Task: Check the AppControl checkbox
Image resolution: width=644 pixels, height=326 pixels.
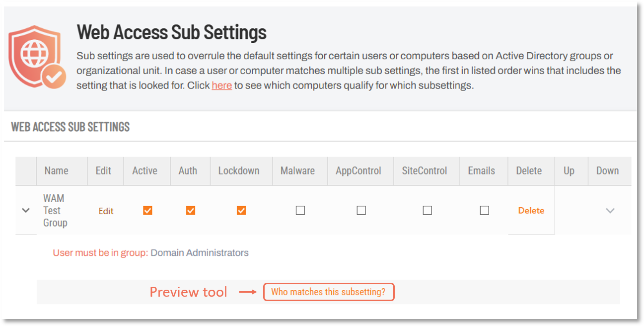Action: point(361,210)
